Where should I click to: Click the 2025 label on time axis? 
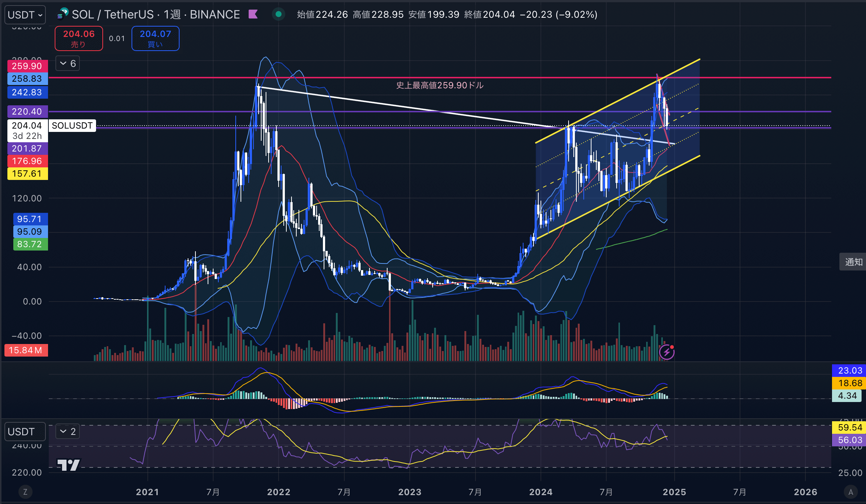tap(674, 492)
